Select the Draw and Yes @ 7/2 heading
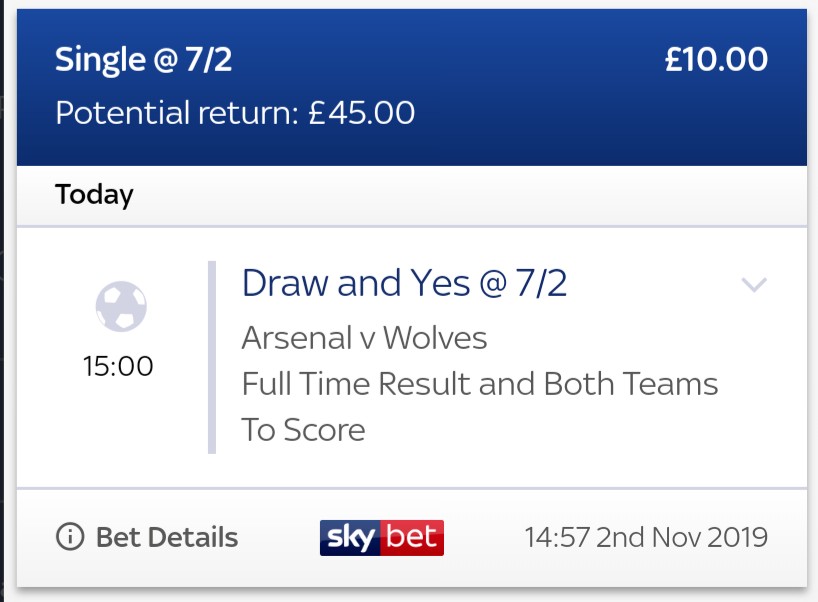This screenshot has width=818, height=602. 404,283
